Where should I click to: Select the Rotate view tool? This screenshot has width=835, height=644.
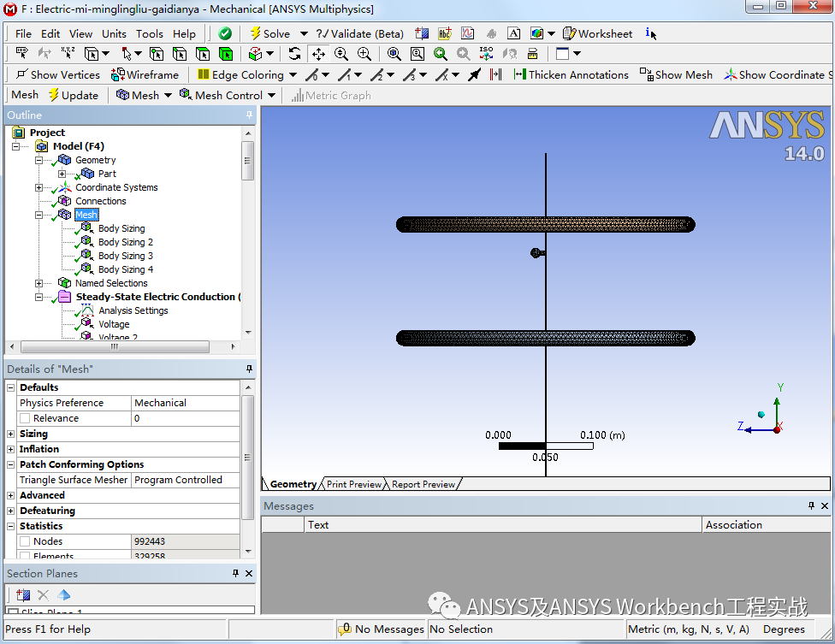point(294,54)
